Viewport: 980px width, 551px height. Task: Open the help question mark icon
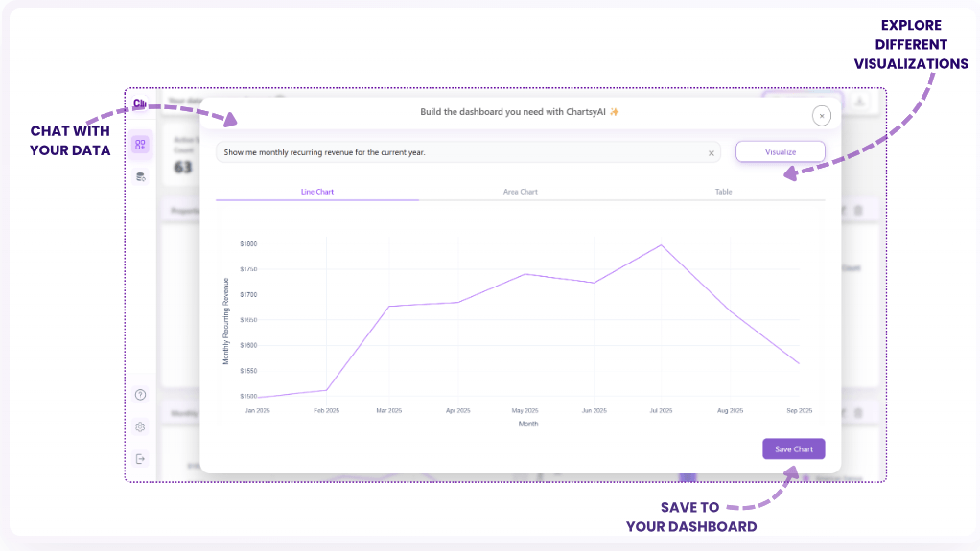pyautogui.click(x=141, y=395)
